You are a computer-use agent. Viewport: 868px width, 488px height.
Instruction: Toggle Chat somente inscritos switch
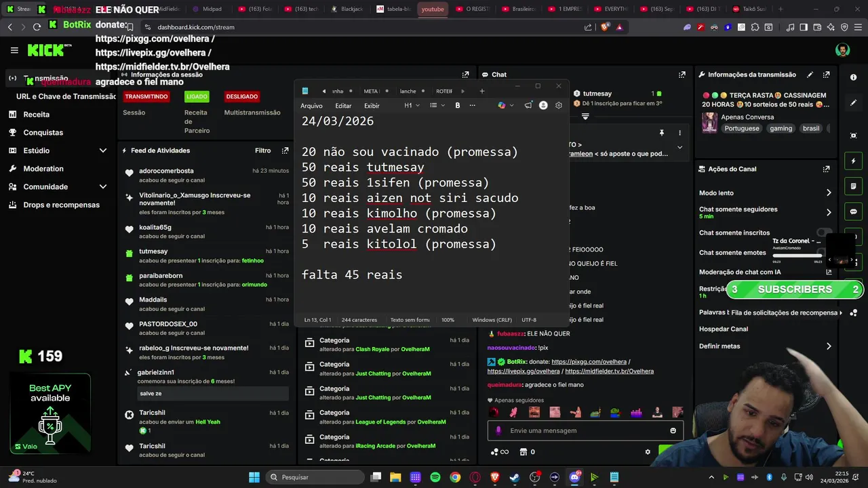pos(824,233)
